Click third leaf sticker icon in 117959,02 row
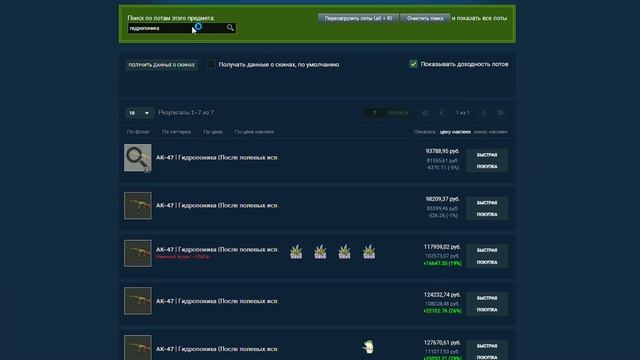 click(344, 251)
